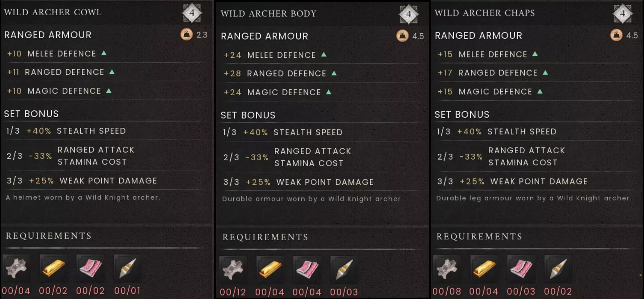Click the 3/3 Weak Point Damage bonus on Cowl
The height and width of the screenshot is (299, 644).
(x=82, y=181)
